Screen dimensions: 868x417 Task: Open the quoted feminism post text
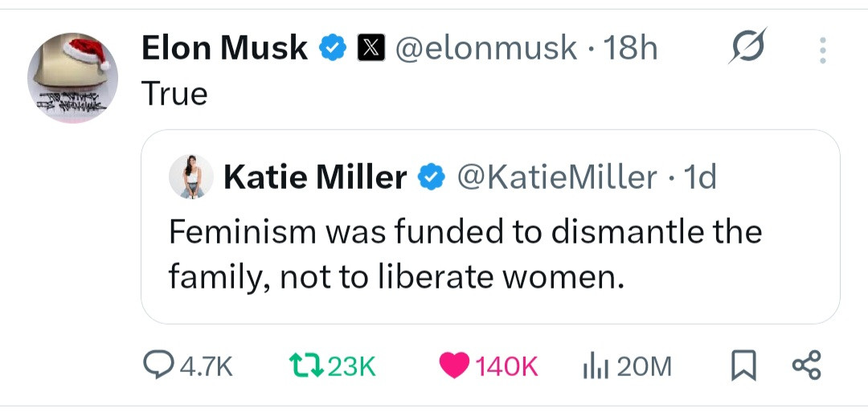coord(465,254)
